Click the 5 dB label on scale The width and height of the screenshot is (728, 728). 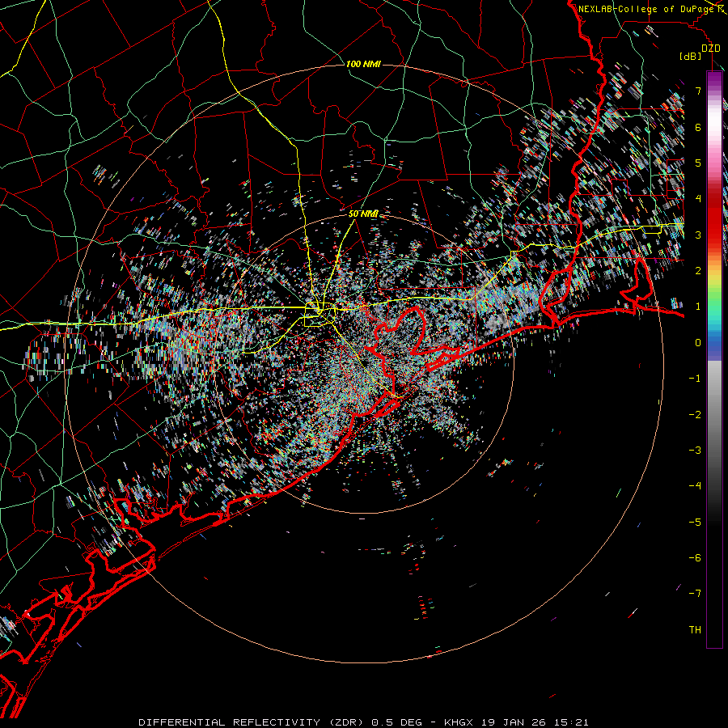698,163
